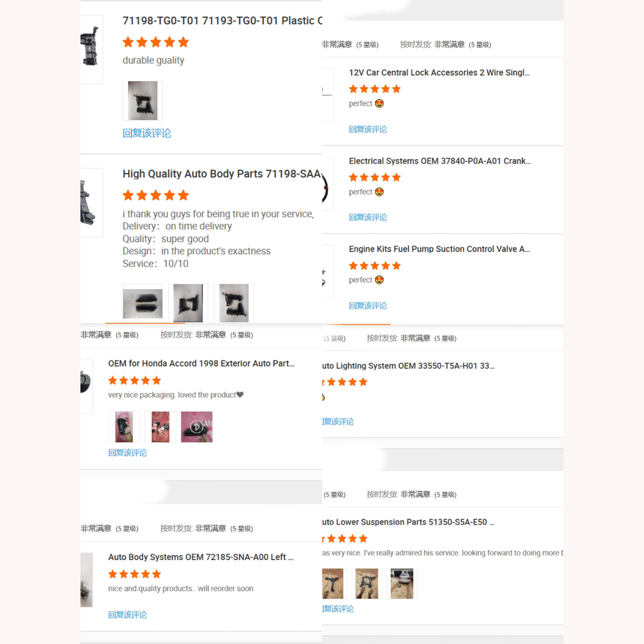Click reply link under 12V Car Central Lock review

(x=368, y=129)
